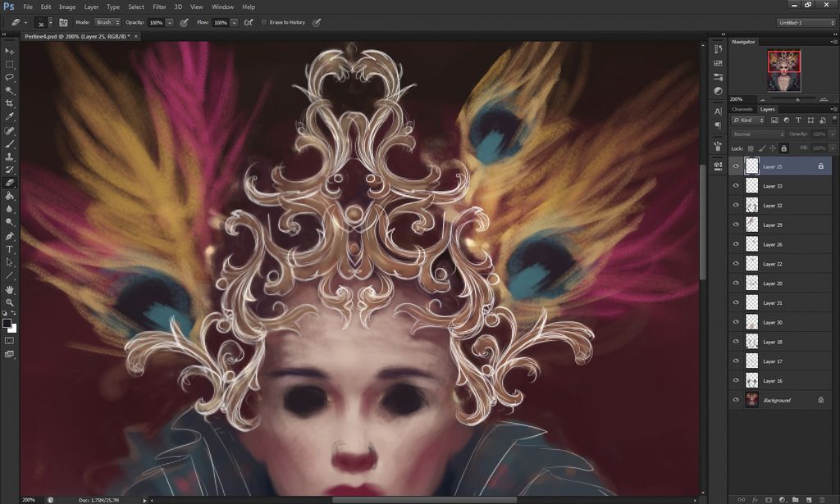Select the Move tool

tap(10, 51)
